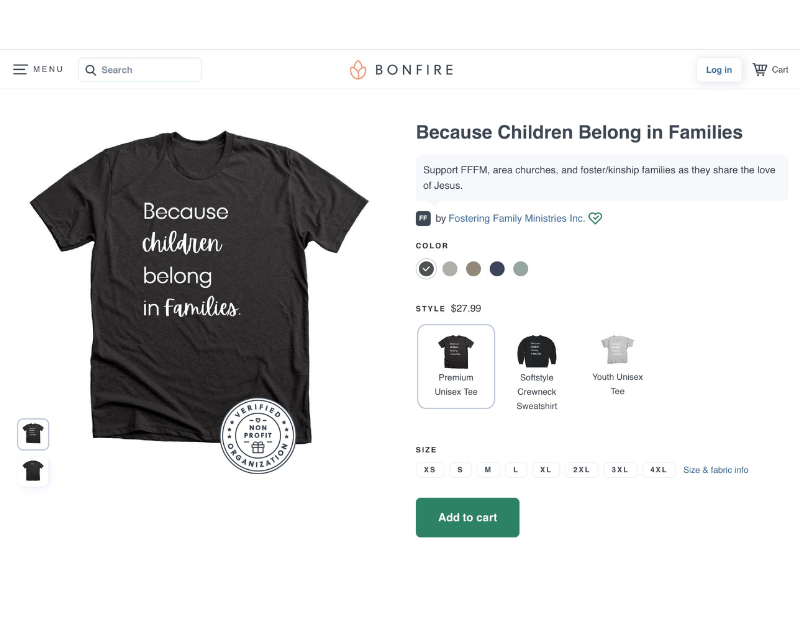Screen dimensions: 800x630
Task: Click the search magnifier icon
Action: [91, 70]
